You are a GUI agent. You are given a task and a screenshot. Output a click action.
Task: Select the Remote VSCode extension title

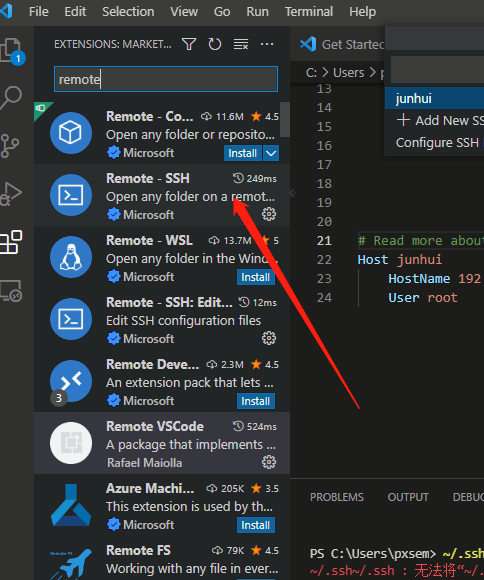155,426
